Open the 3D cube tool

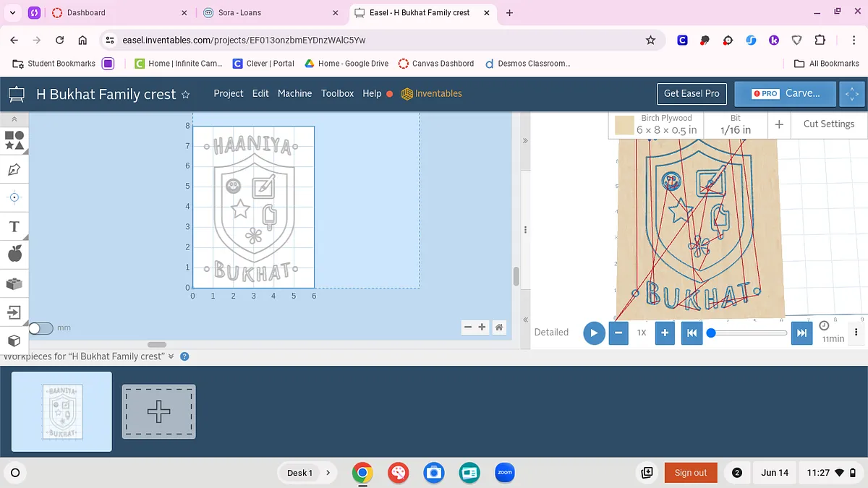(x=14, y=340)
